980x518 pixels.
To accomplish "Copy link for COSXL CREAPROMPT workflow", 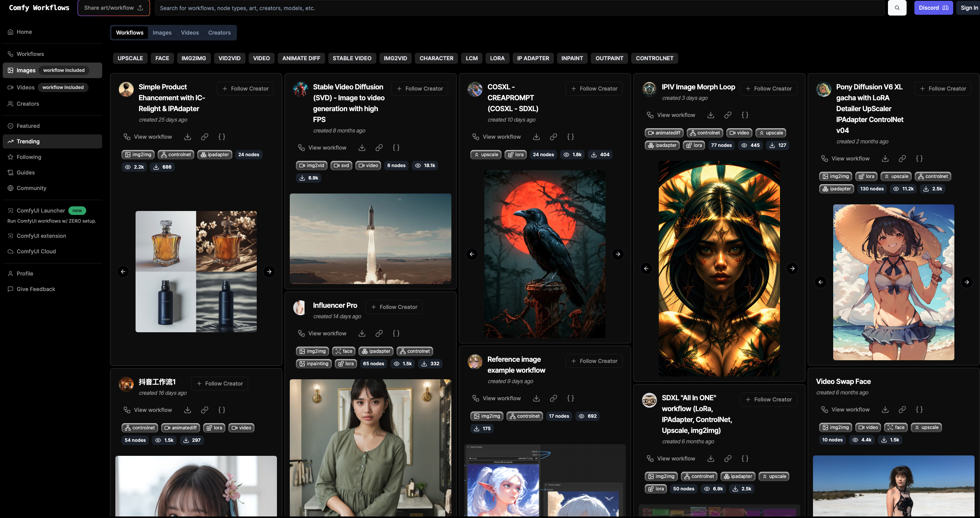I will point(554,137).
